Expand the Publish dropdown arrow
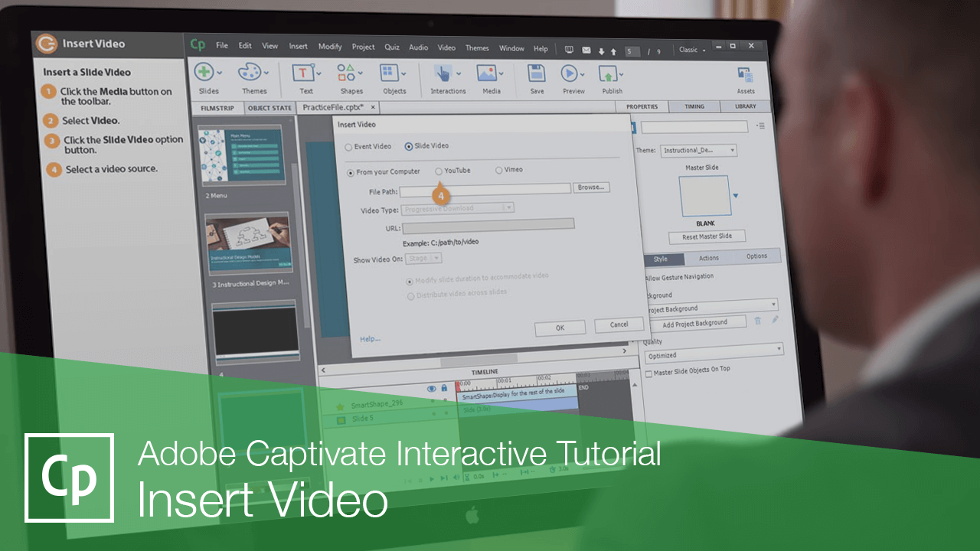The width and height of the screenshot is (980, 551). point(619,73)
